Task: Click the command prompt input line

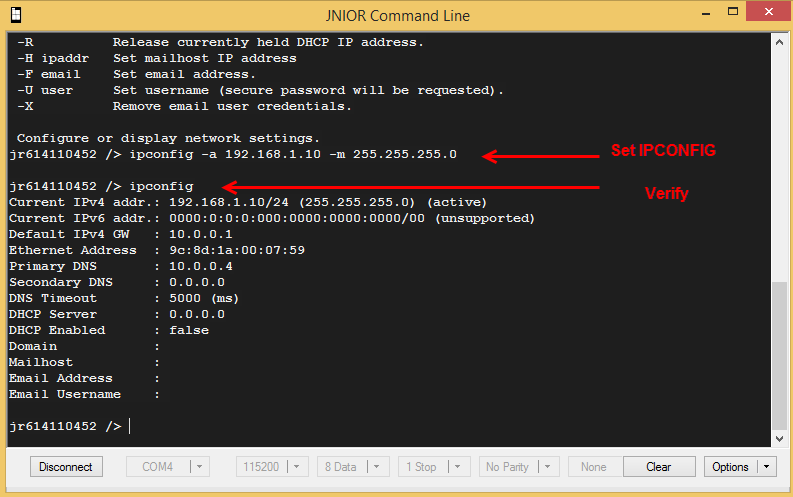Action: [70, 426]
